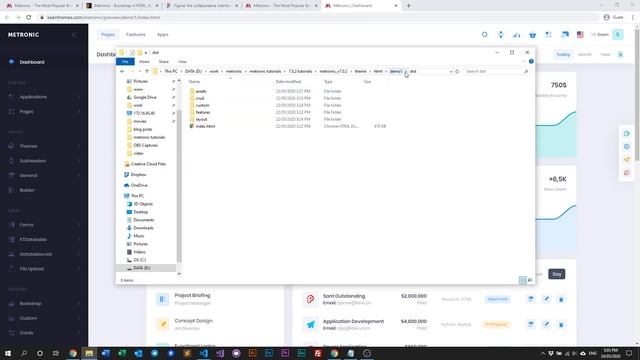Select Features tab in Metronic header
Viewport: 640px width, 360px height.
pos(136,35)
